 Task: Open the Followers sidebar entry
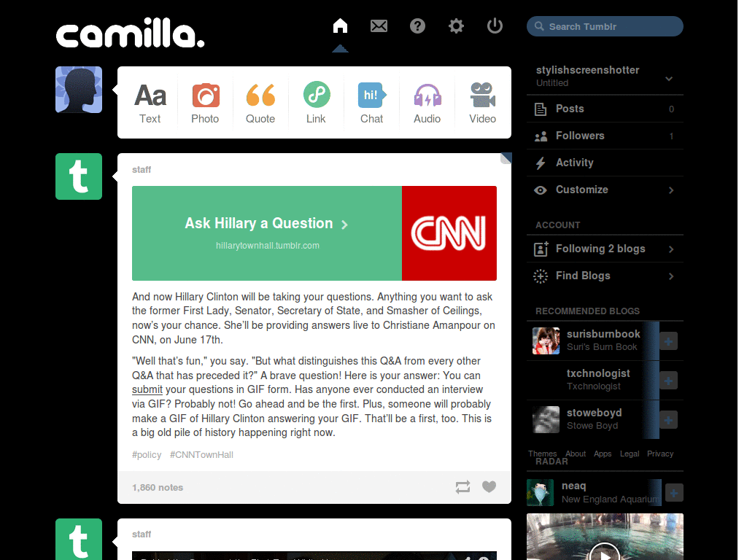click(605, 136)
